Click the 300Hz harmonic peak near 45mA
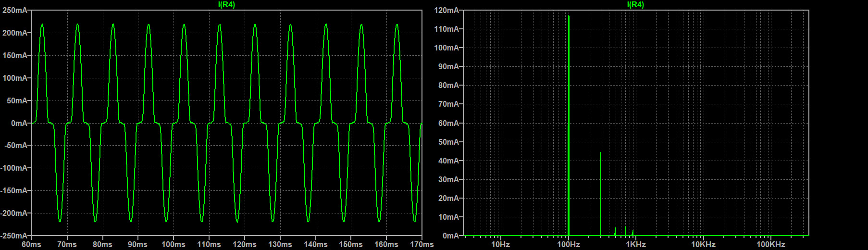The width and height of the screenshot is (868, 250). (601, 194)
